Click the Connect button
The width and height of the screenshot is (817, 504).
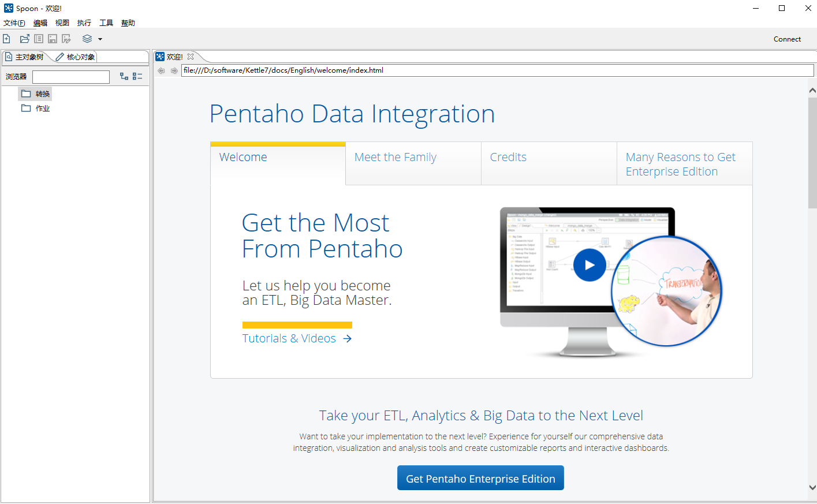tap(787, 39)
